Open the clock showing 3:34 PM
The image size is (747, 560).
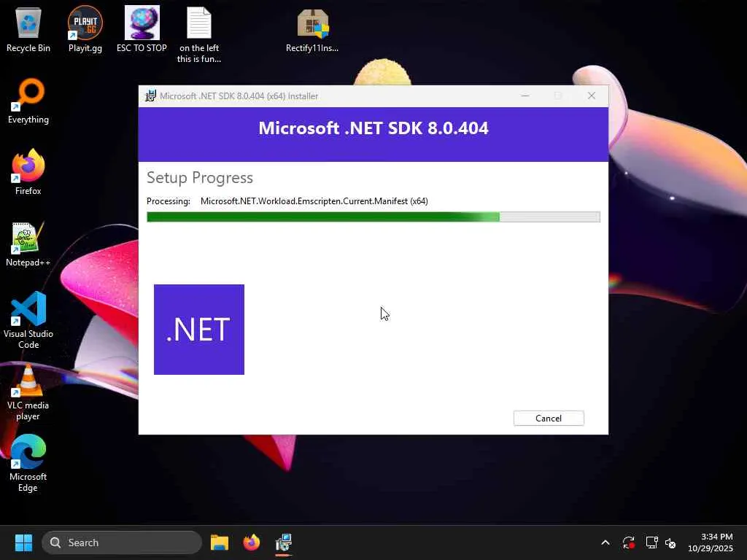click(x=711, y=542)
